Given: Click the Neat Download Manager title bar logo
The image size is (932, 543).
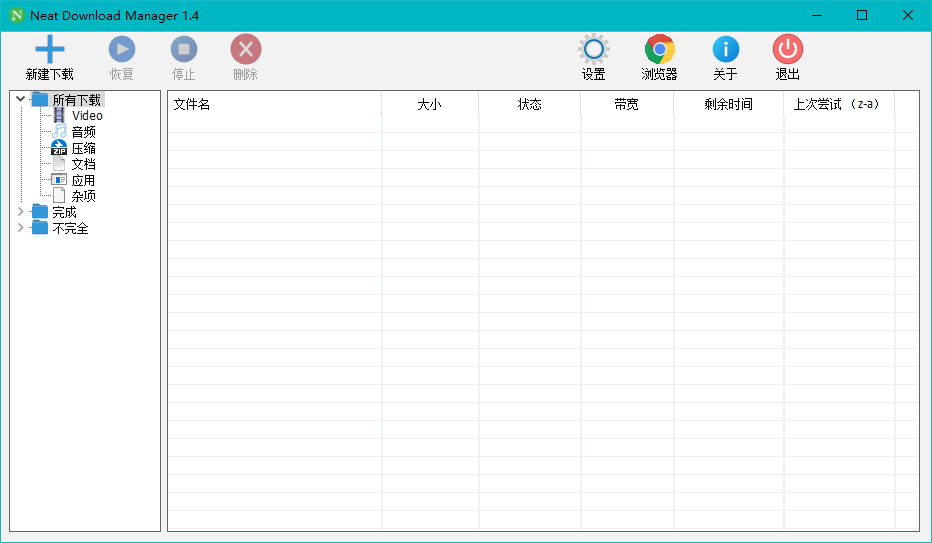Looking at the screenshot, I should click(17, 15).
